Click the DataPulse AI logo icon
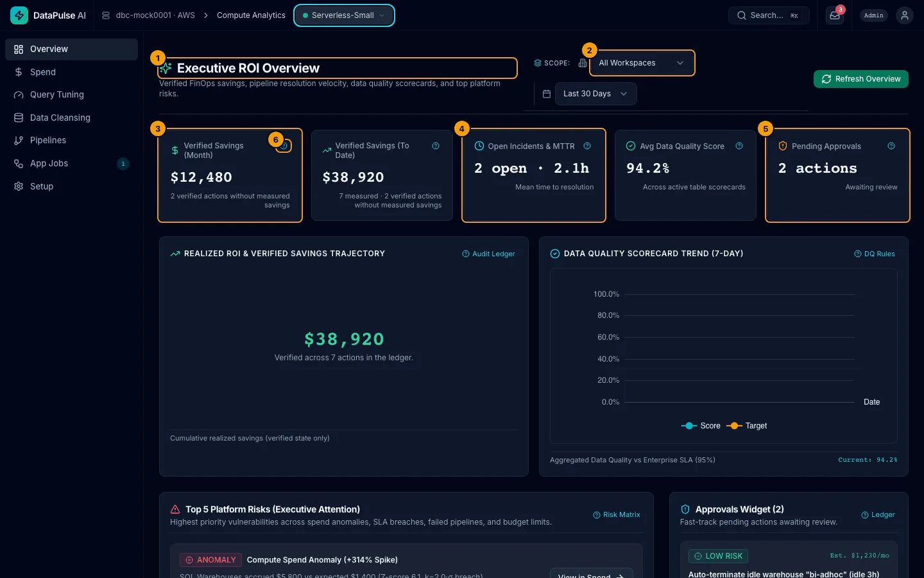The image size is (924, 578). coord(19,15)
